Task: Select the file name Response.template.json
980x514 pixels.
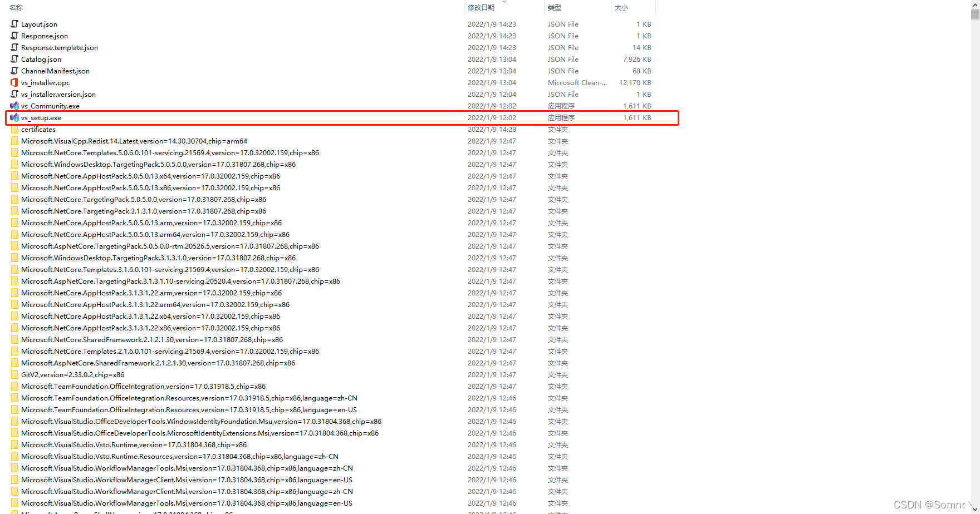Action: [x=60, y=47]
